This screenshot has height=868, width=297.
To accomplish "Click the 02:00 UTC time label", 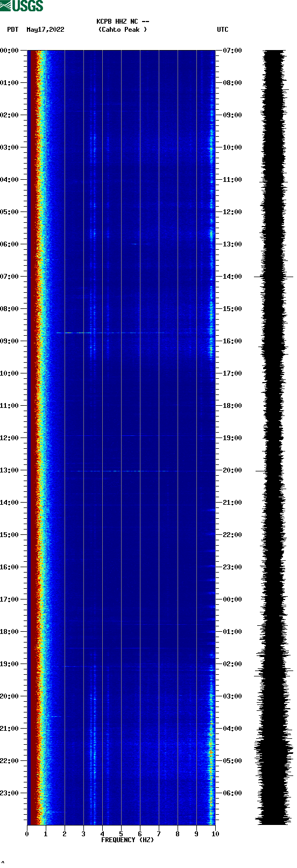I will click(232, 664).
